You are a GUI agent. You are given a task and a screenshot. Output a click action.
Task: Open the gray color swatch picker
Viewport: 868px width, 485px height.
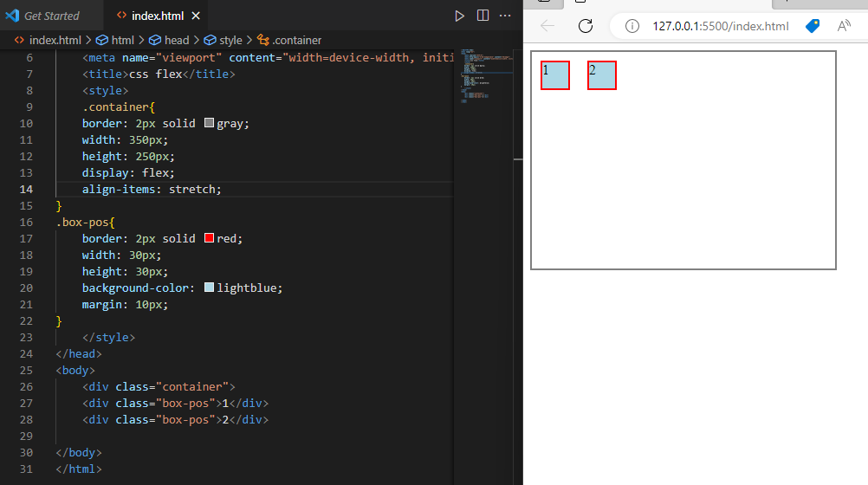click(209, 123)
